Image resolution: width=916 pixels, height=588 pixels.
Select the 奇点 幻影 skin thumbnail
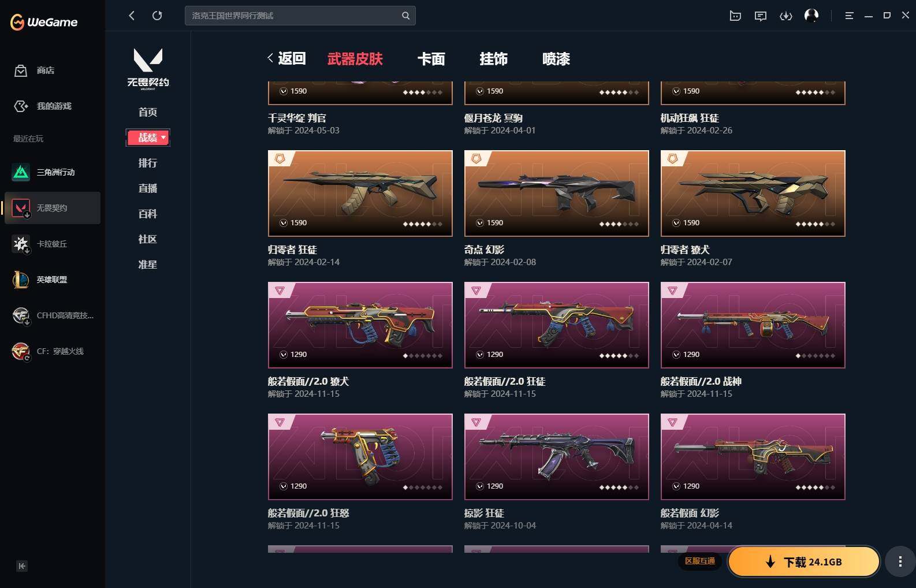[x=557, y=193]
